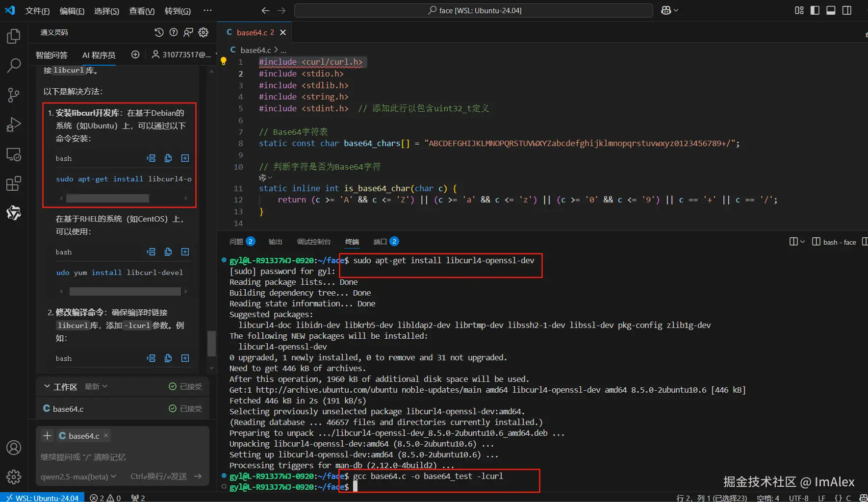
Task: Copy the yum install code block
Action: tap(168, 251)
